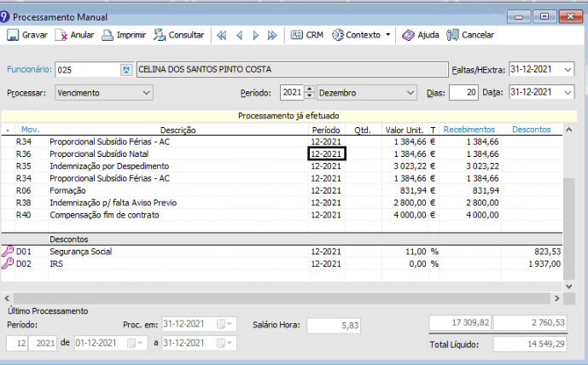Image resolution: width=588 pixels, height=365 pixels.
Task: Click the Anular toolbar icon
Action: point(61,35)
